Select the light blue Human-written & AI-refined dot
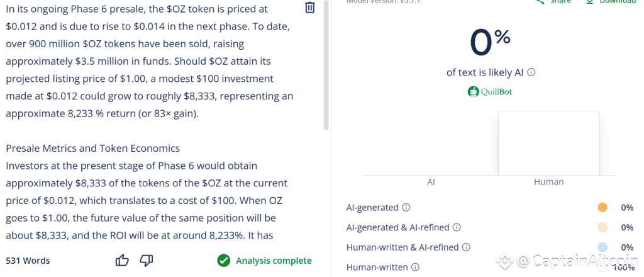644x277 pixels. (602, 247)
